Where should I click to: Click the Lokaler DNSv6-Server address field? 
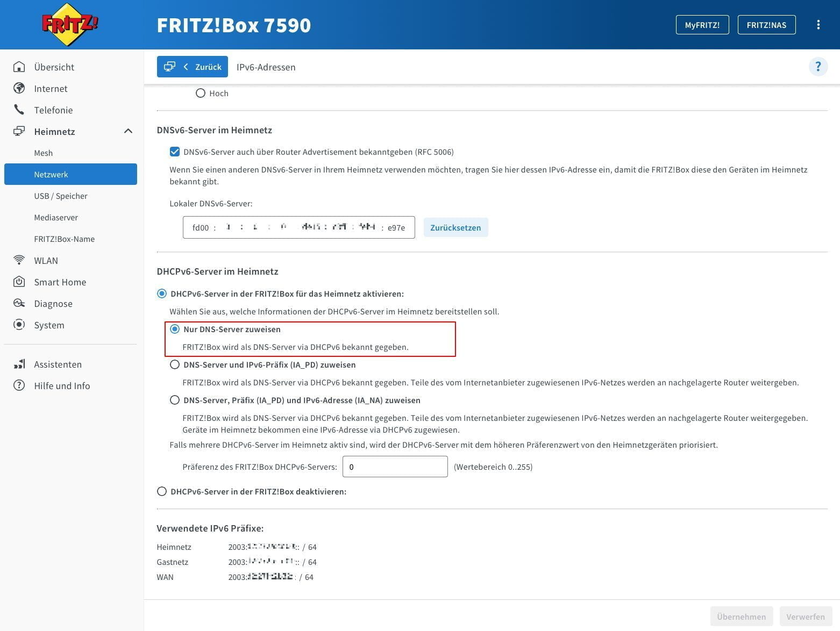298,227
